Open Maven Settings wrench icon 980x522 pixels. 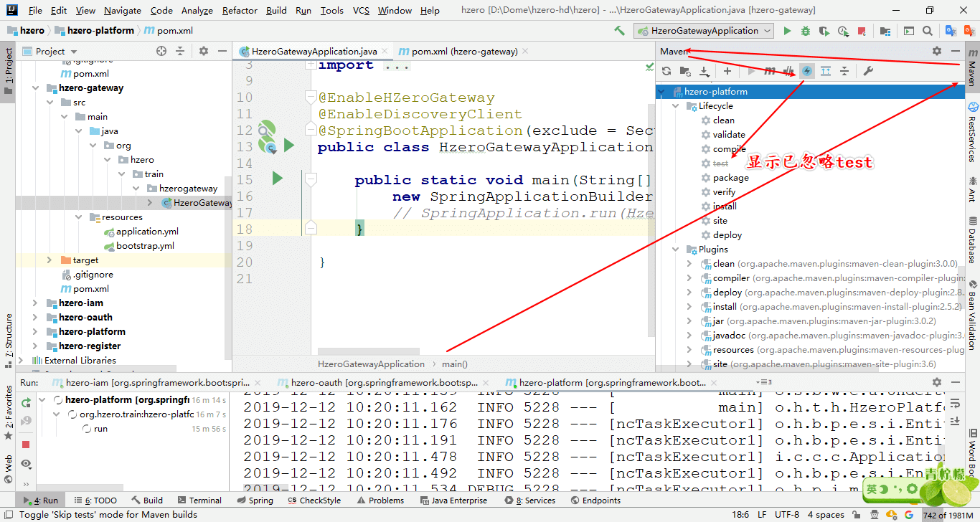[867, 71]
